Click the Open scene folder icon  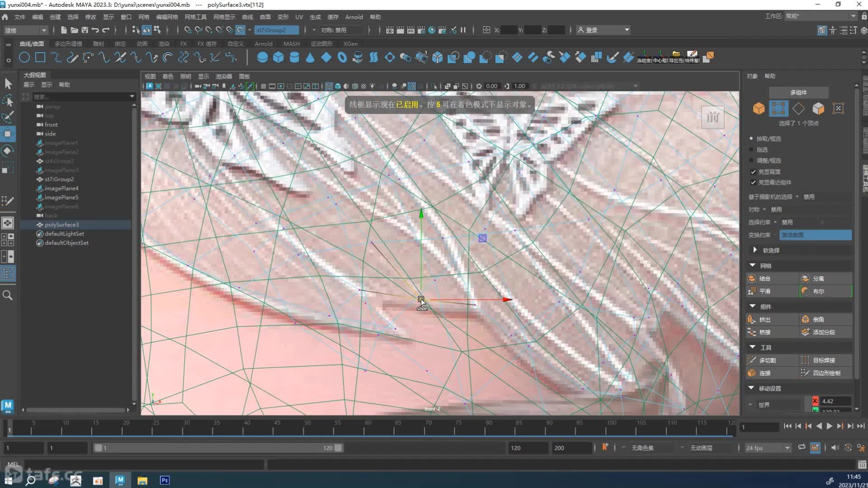click(x=74, y=30)
